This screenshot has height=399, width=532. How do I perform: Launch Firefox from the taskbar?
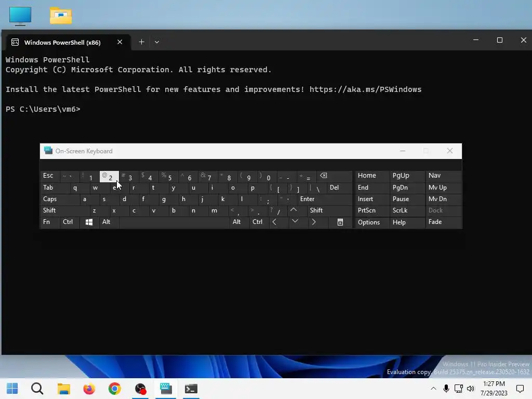point(89,389)
